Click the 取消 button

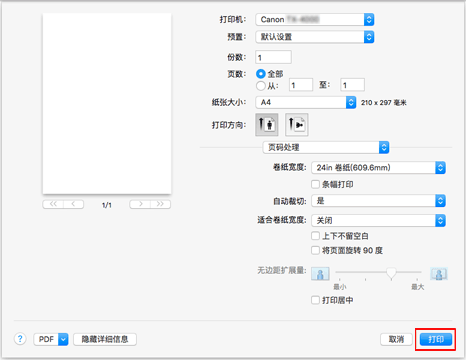click(x=396, y=339)
